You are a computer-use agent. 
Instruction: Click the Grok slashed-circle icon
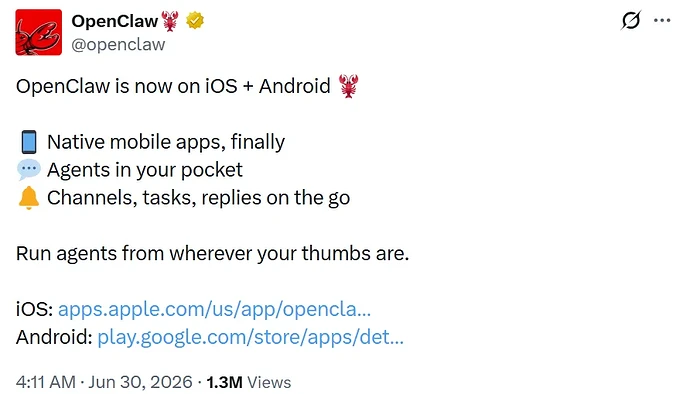coord(631,20)
